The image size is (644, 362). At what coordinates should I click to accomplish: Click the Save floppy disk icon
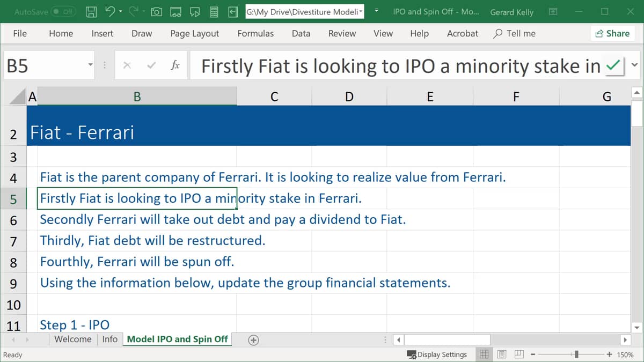click(x=92, y=11)
